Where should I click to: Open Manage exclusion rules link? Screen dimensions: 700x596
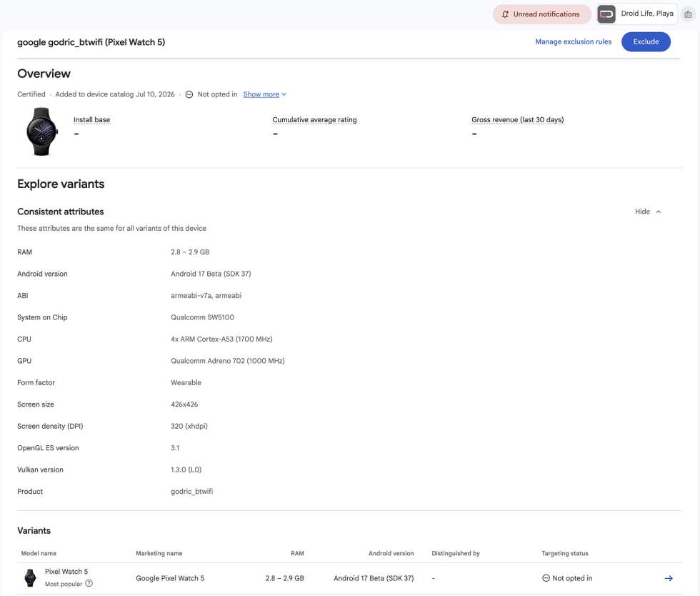[x=573, y=41]
